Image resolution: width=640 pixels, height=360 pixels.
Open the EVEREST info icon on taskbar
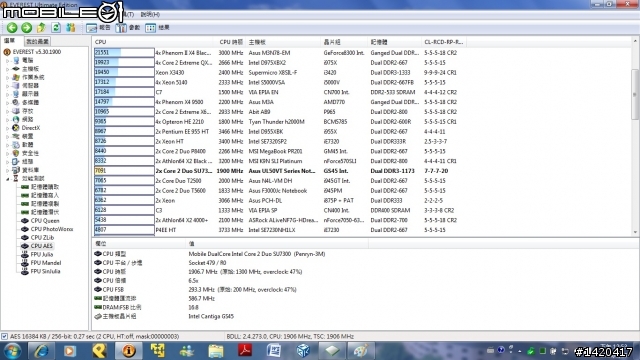pos(128,351)
